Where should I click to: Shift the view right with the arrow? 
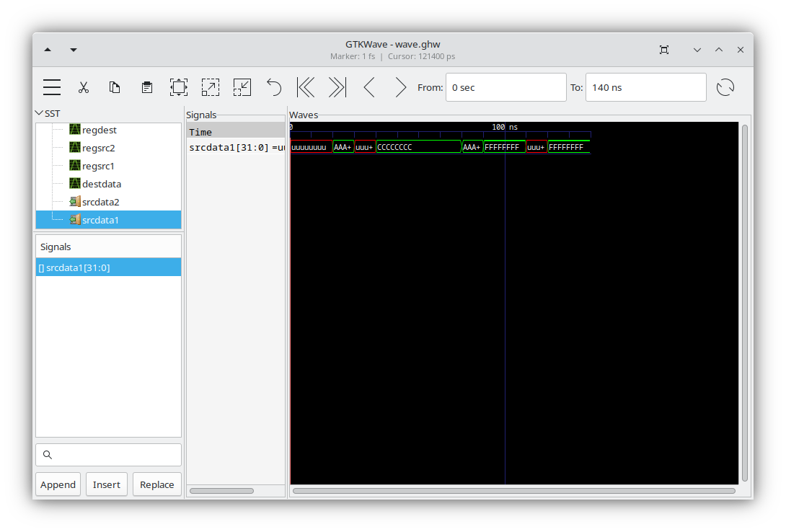tap(401, 87)
